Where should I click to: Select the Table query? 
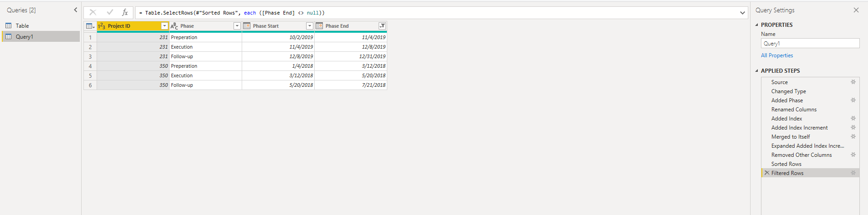[x=40, y=26]
